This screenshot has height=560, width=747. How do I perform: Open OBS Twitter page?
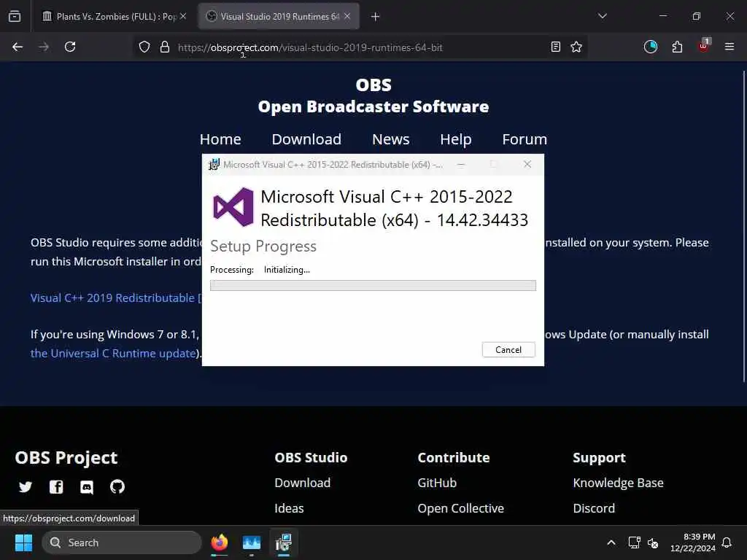[x=26, y=486]
